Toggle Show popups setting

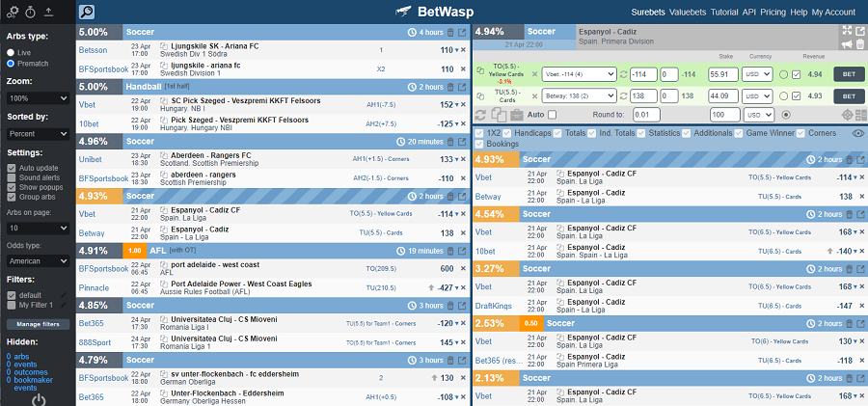(x=11, y=187)
